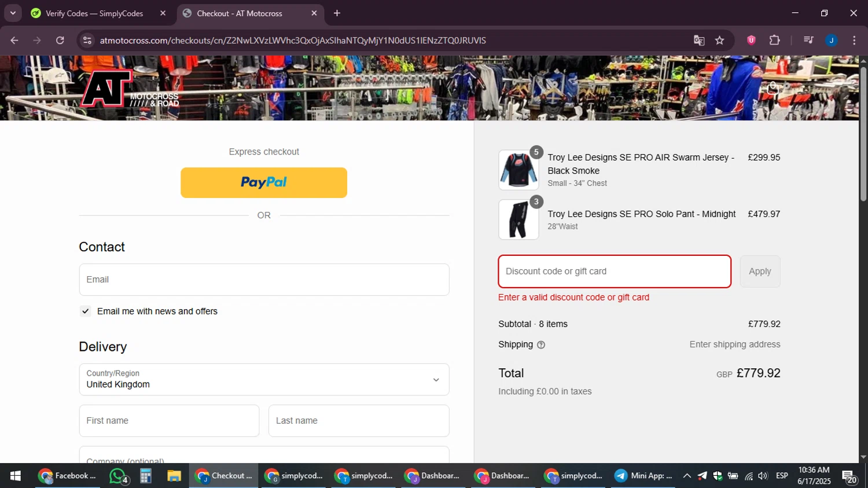
Task: Click 'Enter a valid discount code' error text
Action: (573, 298)
